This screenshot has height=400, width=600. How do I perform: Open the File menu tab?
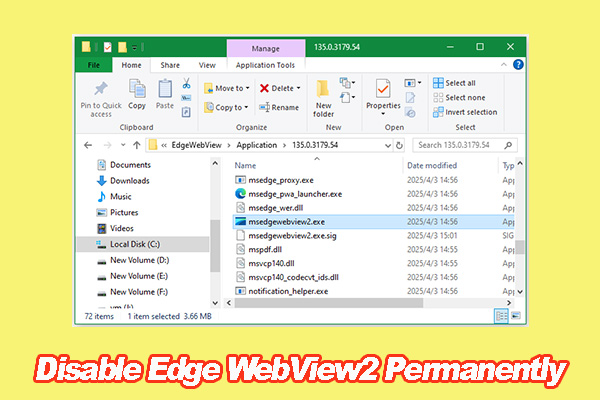93,64
